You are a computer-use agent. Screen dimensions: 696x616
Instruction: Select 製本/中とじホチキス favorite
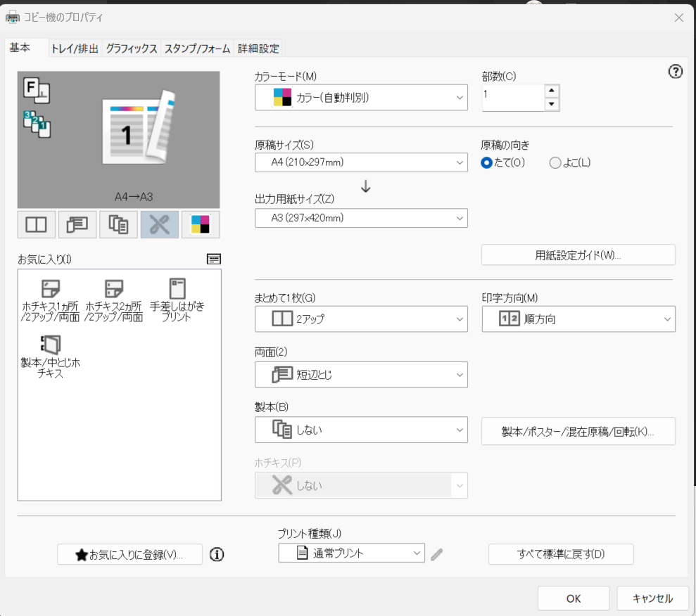(x=50, y=357)
